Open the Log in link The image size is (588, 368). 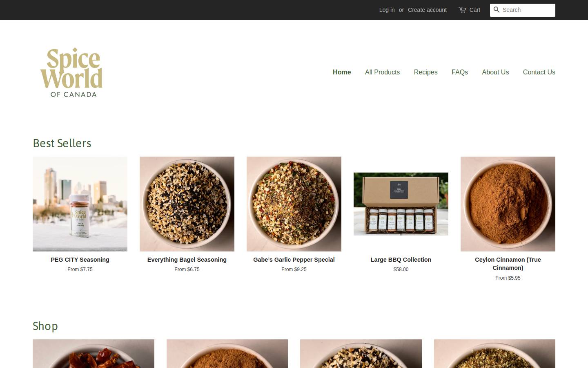coord(387,10)
